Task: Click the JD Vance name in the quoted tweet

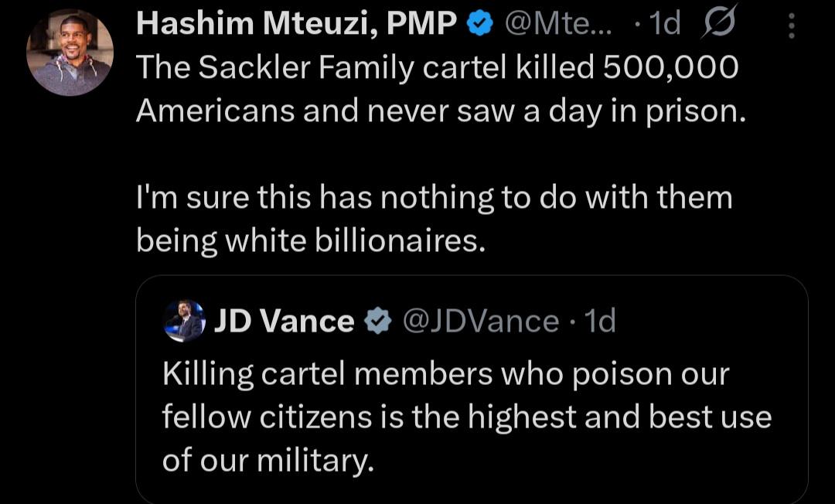Action: [283, 321]
